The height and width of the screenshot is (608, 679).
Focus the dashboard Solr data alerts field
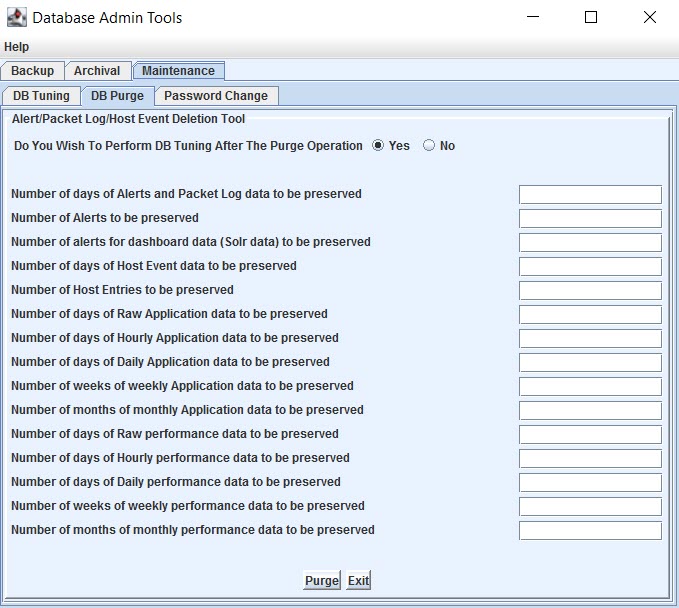point(590,243)
